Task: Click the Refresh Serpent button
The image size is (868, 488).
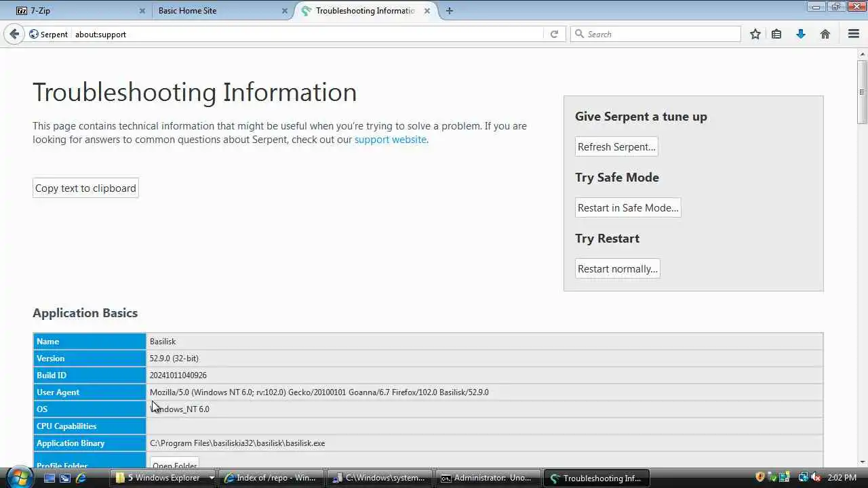Action: coord(616,146)
